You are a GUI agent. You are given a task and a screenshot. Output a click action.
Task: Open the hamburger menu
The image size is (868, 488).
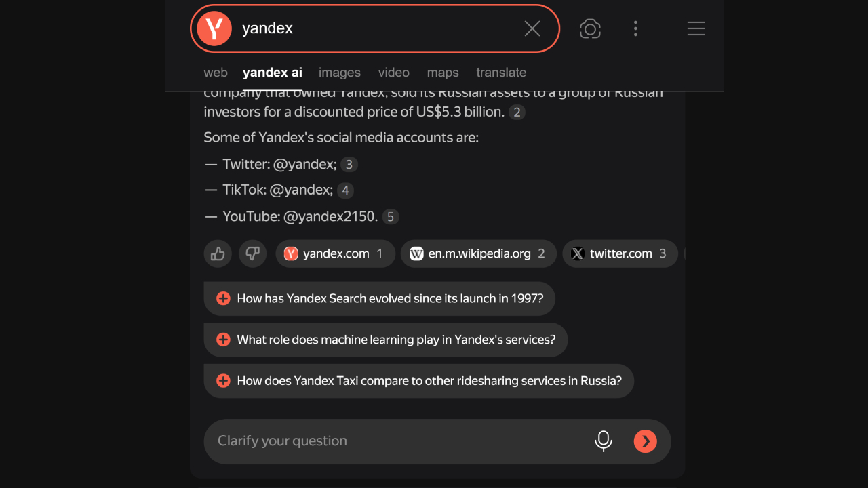click(x=696, y=28)
